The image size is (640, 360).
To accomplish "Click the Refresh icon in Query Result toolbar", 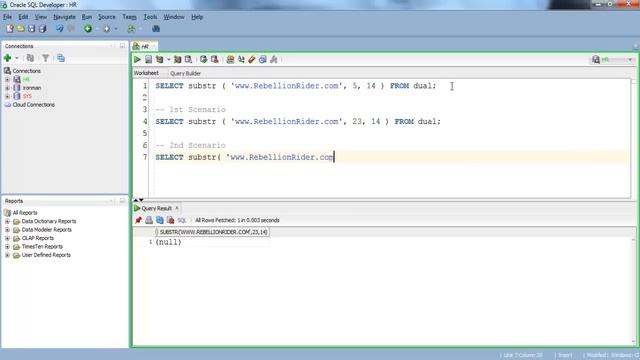I will coord(160,220).
